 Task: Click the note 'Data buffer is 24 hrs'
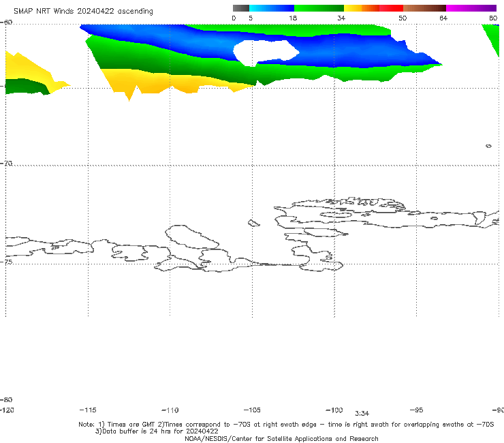click(x=138, y=431)
